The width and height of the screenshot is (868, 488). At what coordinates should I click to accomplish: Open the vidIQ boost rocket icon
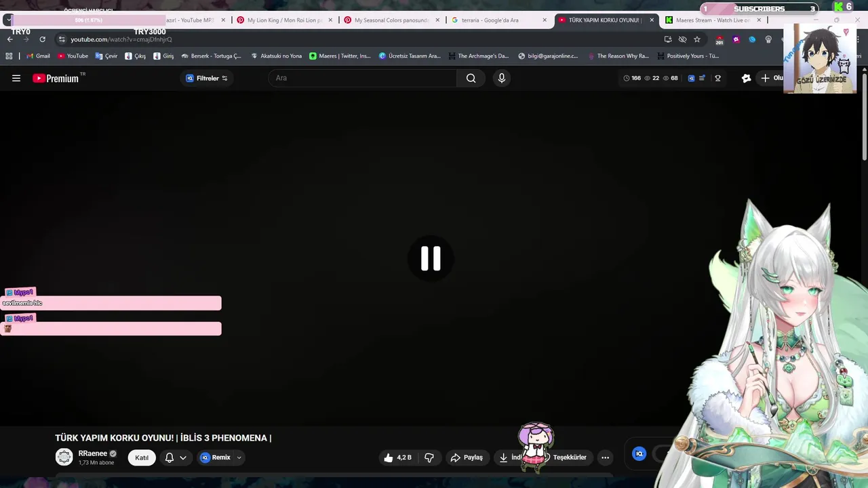746,78
